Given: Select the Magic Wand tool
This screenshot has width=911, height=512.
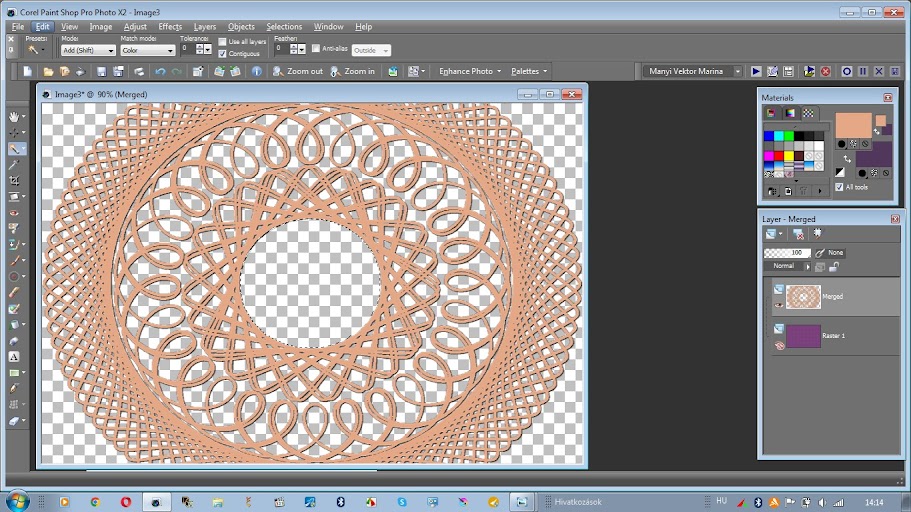Looking at the screenshot, I should [14, 148].
